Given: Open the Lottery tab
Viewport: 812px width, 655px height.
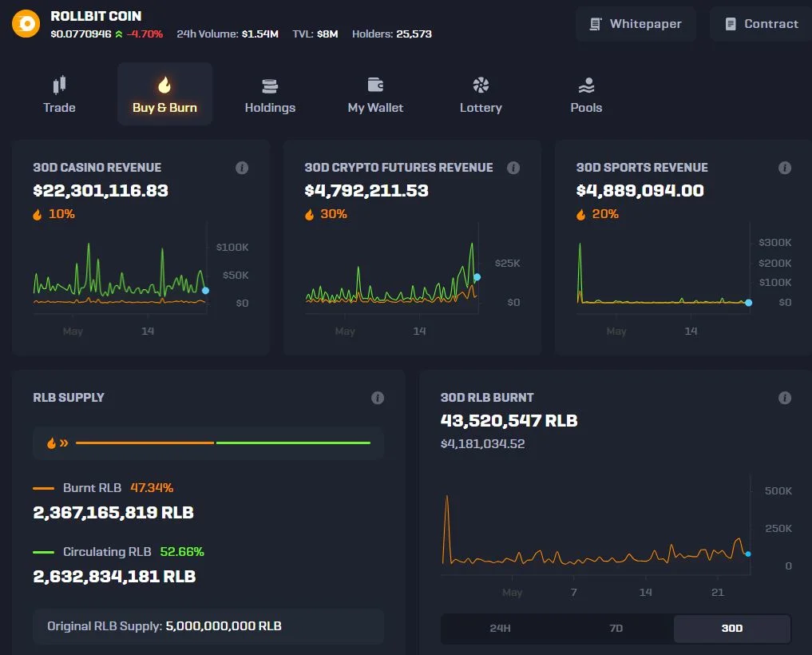Looking at the screenshot, I should (x=481, y=93).
